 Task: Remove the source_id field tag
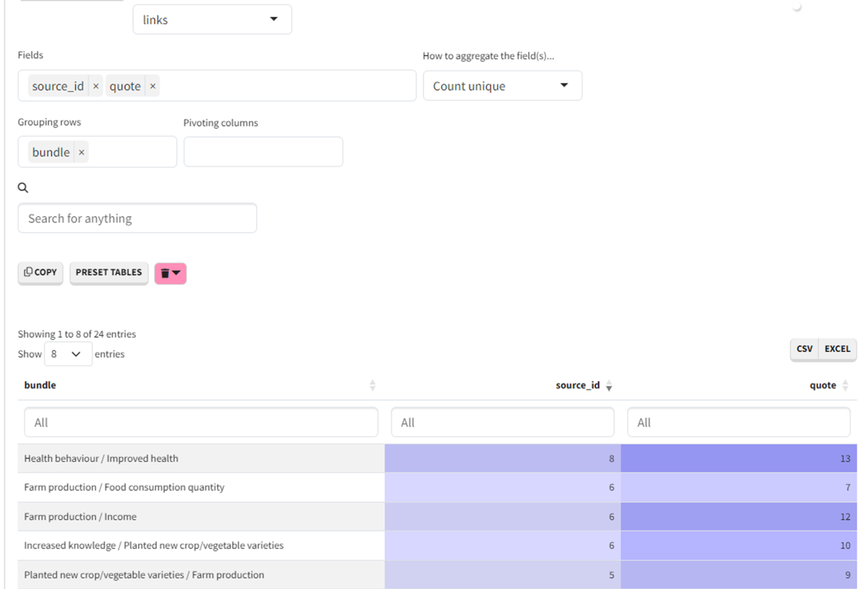pyautogui.click(x=96, y=87)
